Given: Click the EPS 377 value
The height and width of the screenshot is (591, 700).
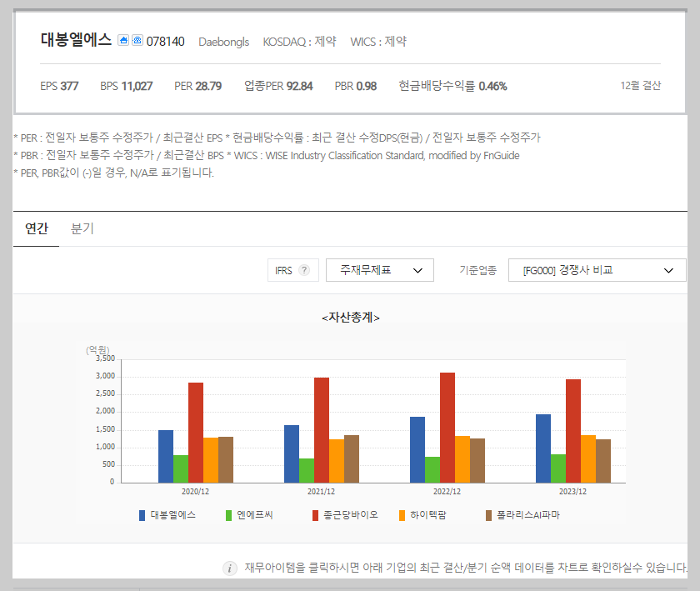Looking at the screenshot, I should pos(59,86).
